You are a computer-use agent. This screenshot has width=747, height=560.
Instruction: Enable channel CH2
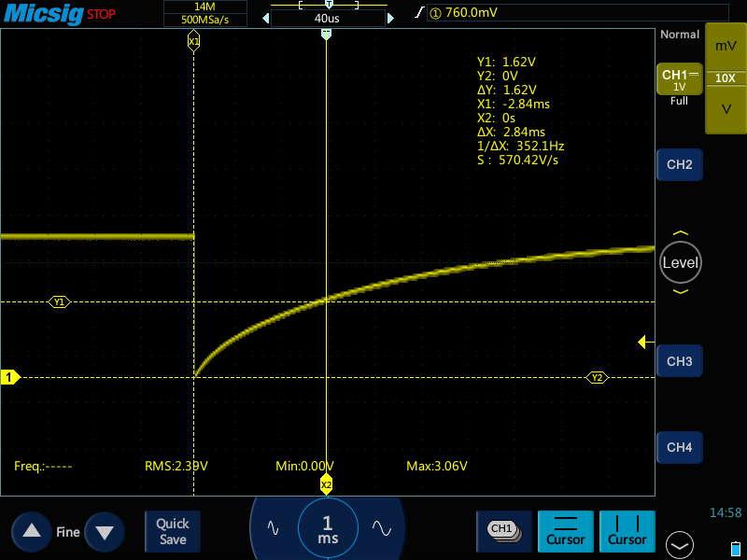click(x=680, y=165)
